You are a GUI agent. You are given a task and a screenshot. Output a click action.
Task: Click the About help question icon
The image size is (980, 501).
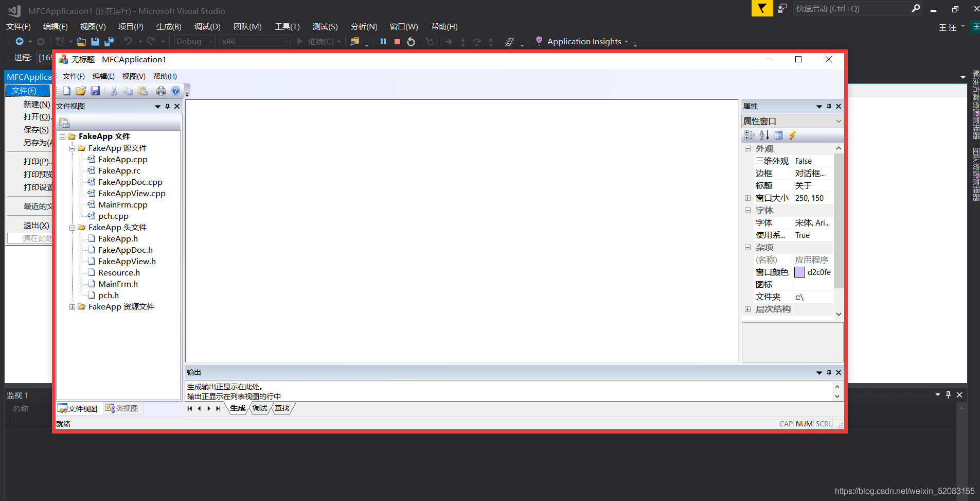[x=175, y=91]
